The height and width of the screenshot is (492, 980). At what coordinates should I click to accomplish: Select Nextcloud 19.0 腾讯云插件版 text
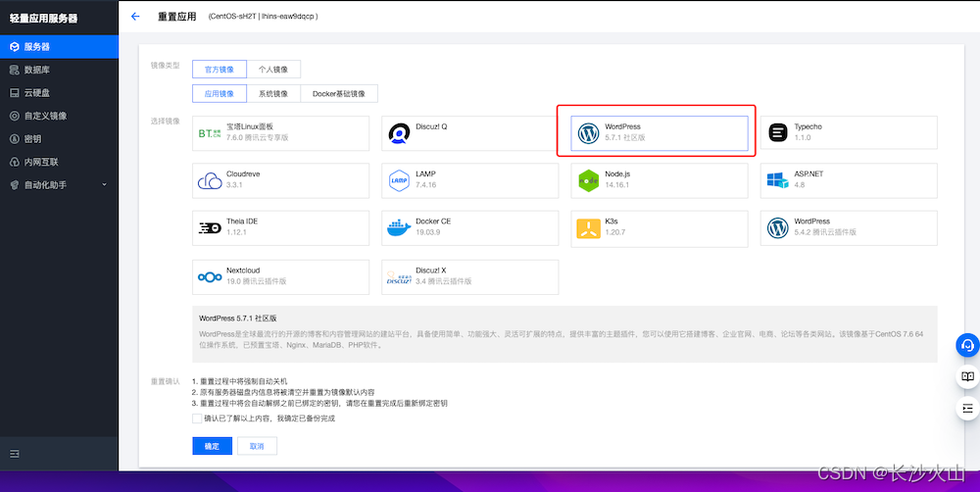click(256, 275)
